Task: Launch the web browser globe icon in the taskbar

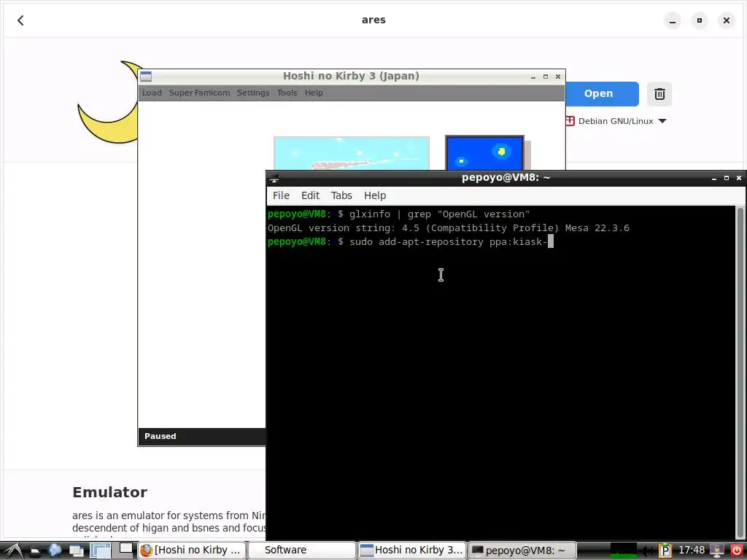Action: point(55,550)
